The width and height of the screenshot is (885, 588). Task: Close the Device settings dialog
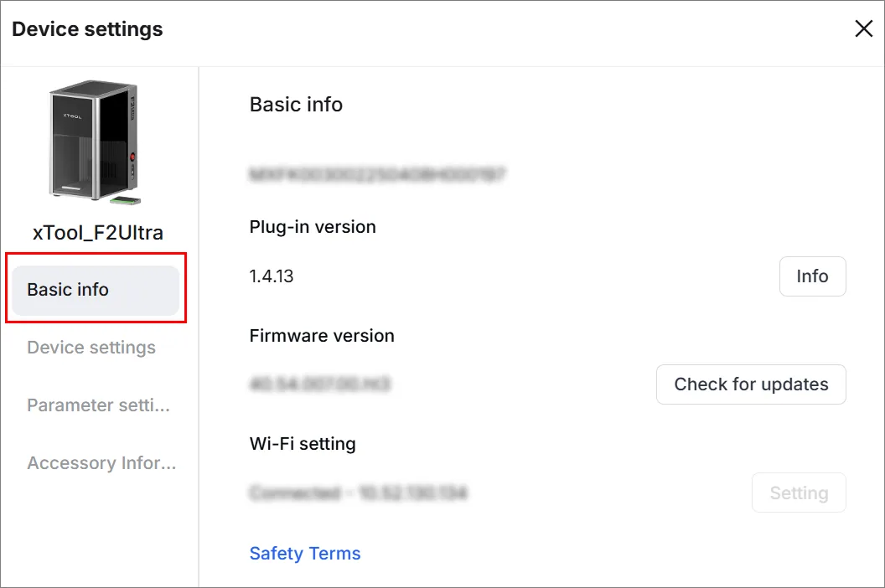tap(863, 28)
